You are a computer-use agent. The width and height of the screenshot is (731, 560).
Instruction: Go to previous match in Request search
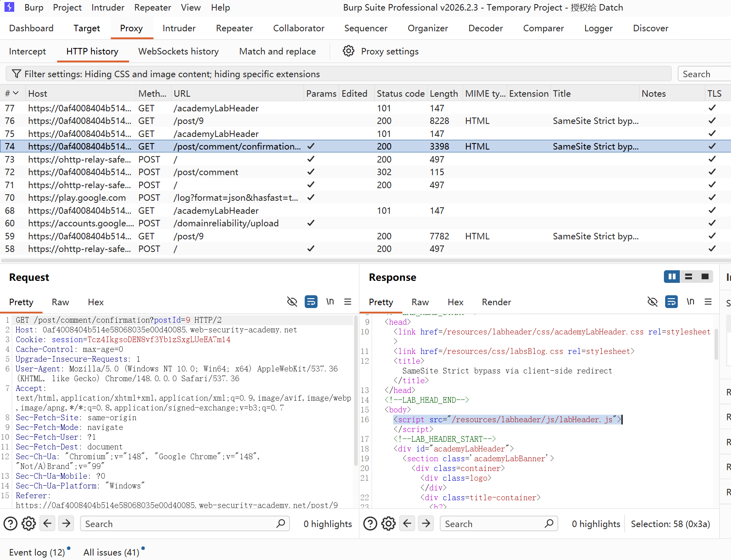click(x=48, y=523)
